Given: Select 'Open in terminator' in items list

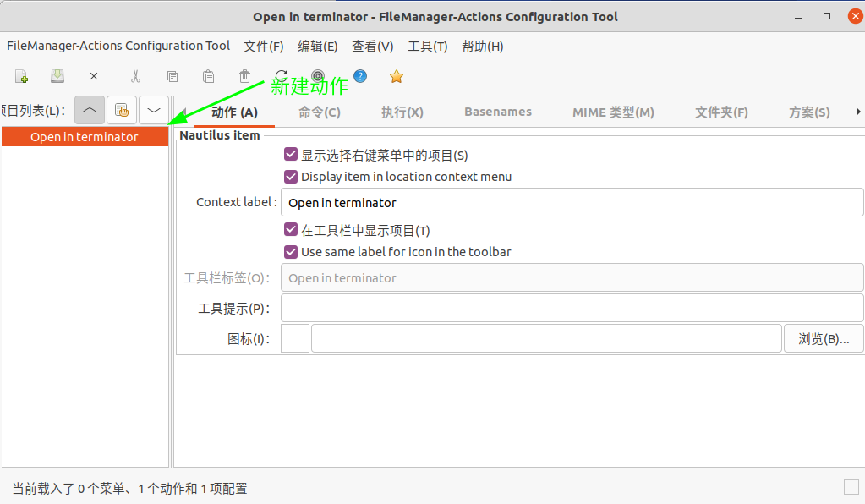Looking at the screenshot, I should click(x=84, y=137).
